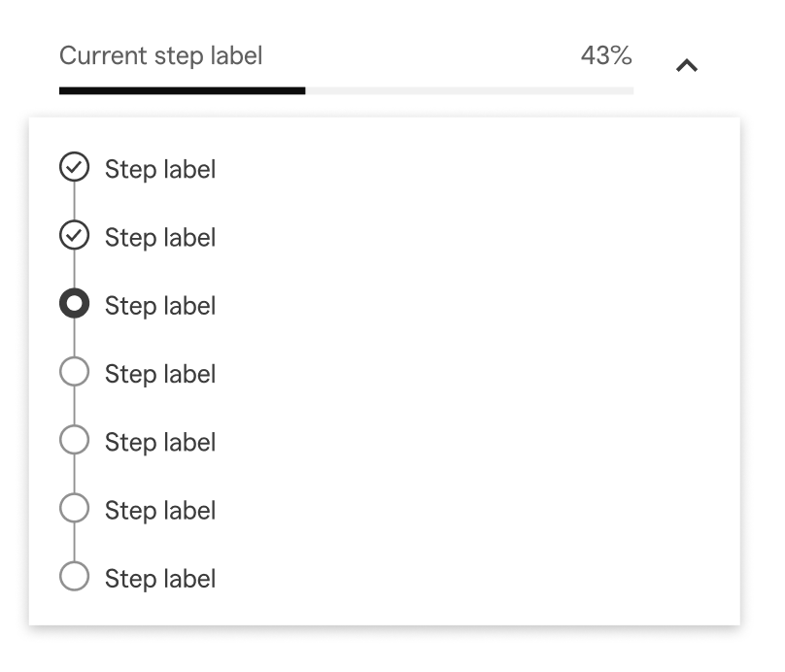
Task: Select the first "Step label" text
Action: point(160,169)
